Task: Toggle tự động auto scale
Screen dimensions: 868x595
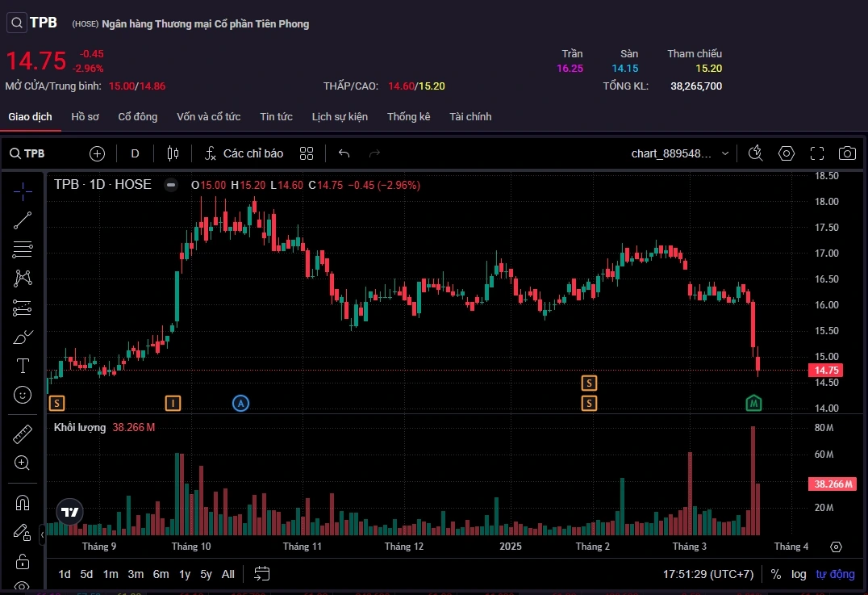Action: (x=836, y=575)
